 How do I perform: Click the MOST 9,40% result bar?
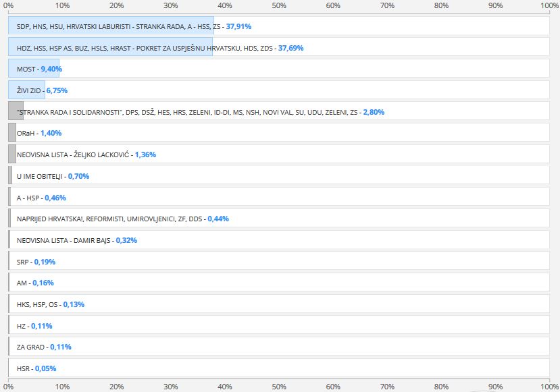coord(34,69)
